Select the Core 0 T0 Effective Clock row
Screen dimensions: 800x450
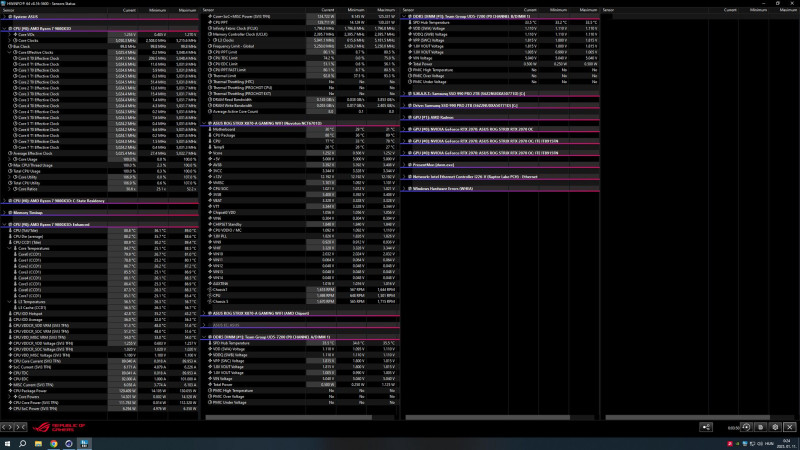pos(99,58)
